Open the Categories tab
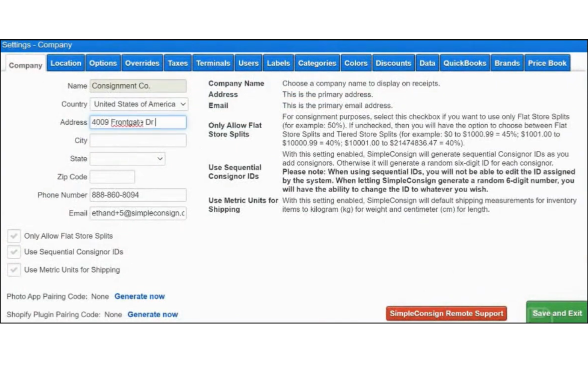This screenshot has width=588, height=392. tap(317, 63)
